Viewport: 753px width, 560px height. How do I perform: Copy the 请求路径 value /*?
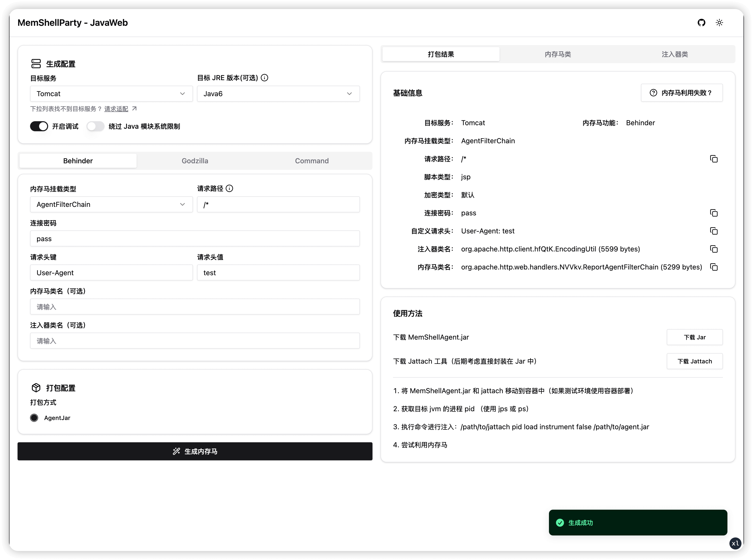[714, 159]
